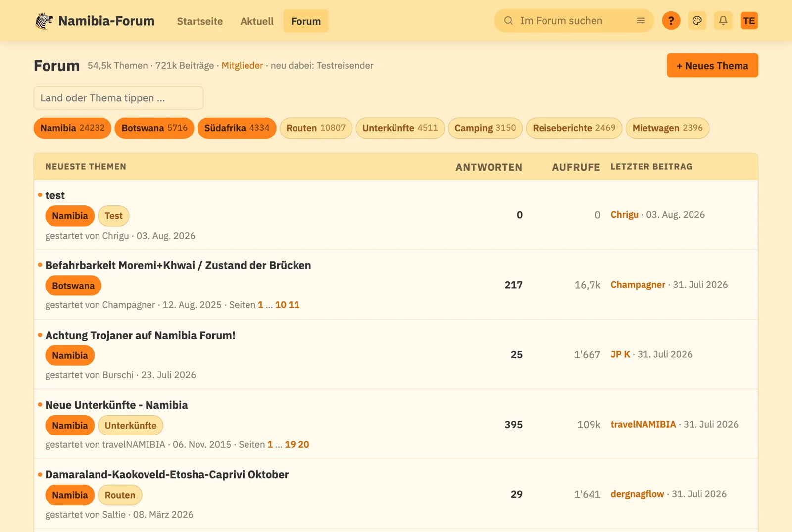Open notifications bell icon
This screenshot has width=792, height=532.
(723, 21)
